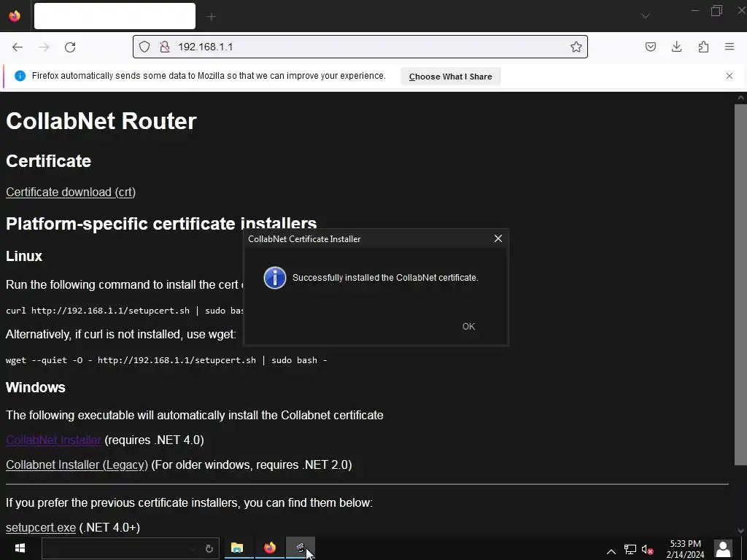Click the Linux section heading
Viewport: 747px width, 560px height.
[24, 256]
